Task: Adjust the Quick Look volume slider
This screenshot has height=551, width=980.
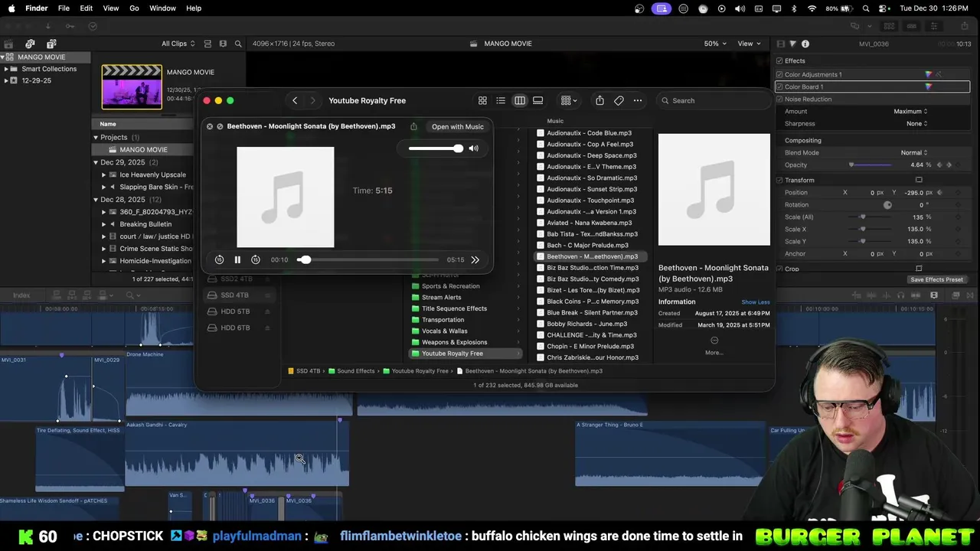Action: [436, 148]
